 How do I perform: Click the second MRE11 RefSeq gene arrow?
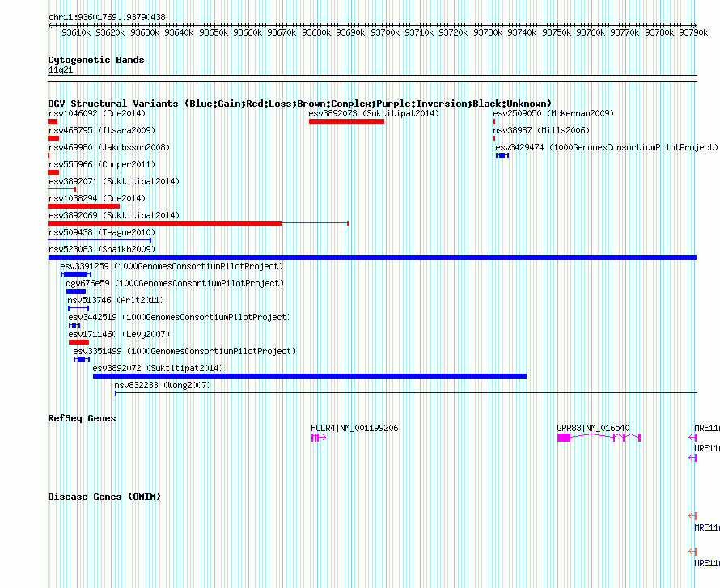pos(693,458)
